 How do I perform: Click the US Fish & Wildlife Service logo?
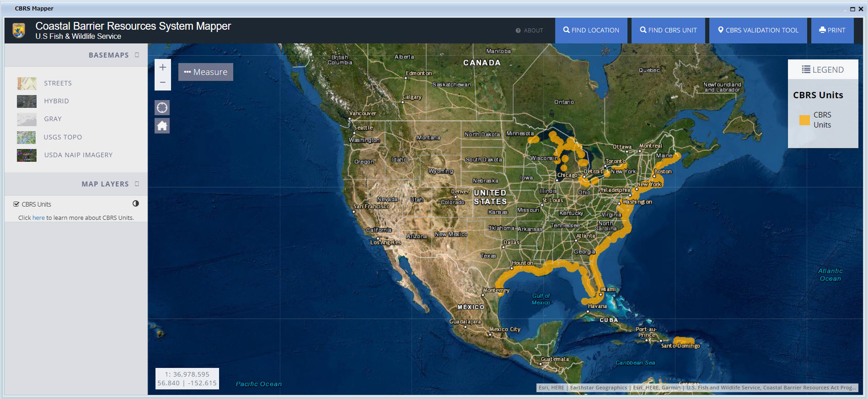19,31
